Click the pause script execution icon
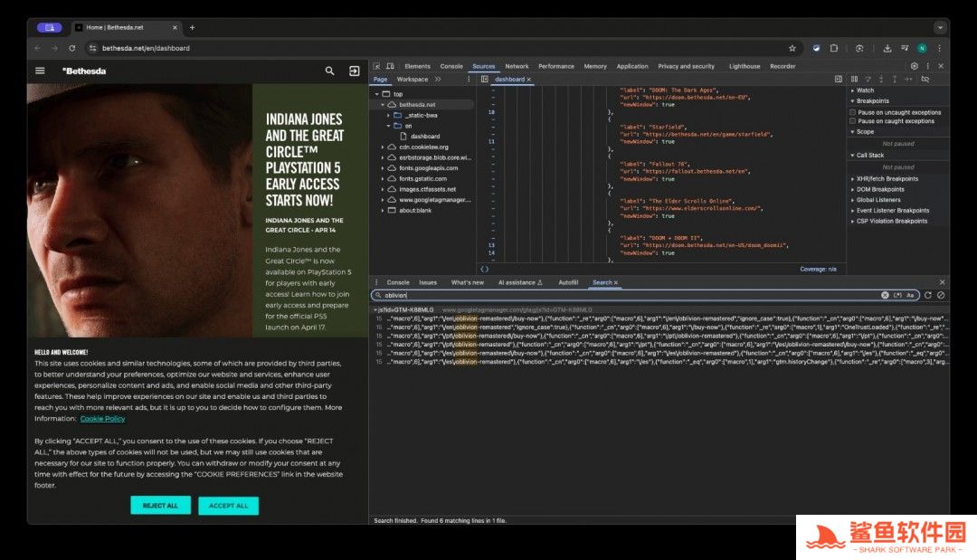Screen dimensions: 977x560 [854, 80]
